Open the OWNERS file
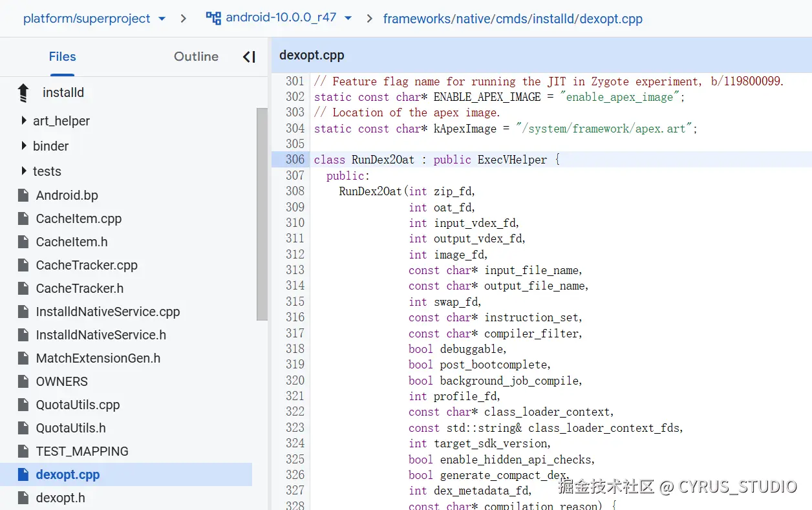 (61, 381)
